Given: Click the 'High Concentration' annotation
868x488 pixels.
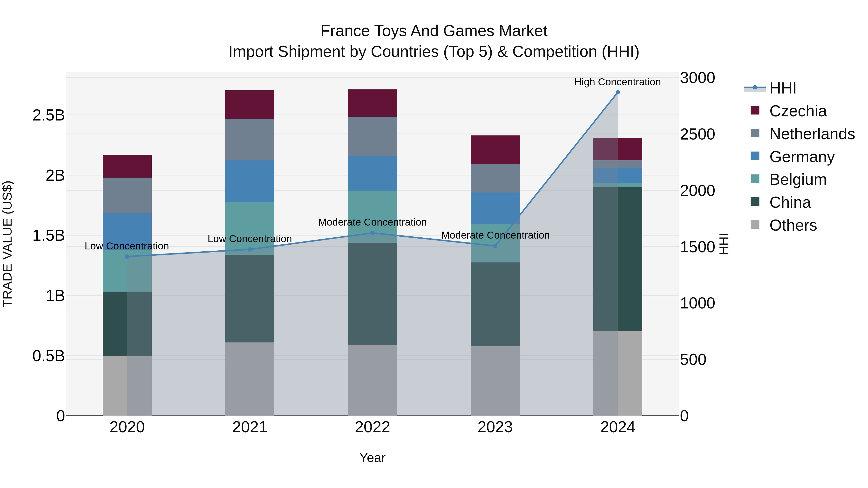Looking at the screenshot, I should [x=617, y=82].
